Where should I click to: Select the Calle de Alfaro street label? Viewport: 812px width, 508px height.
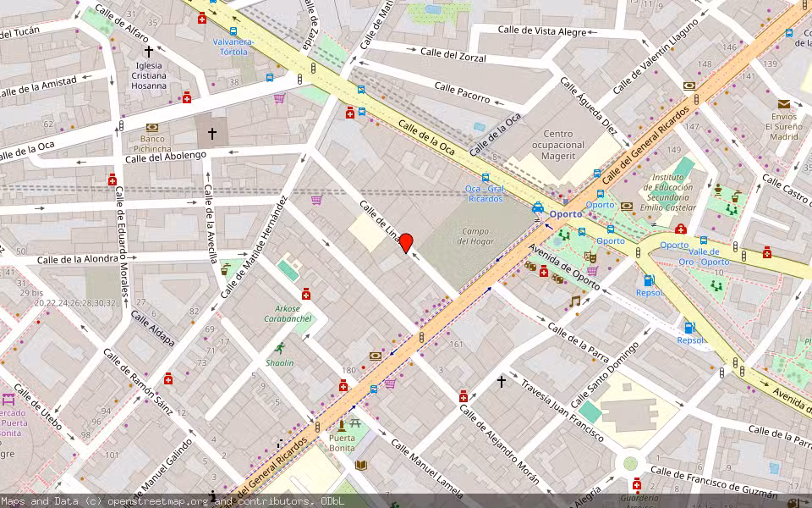121,24
